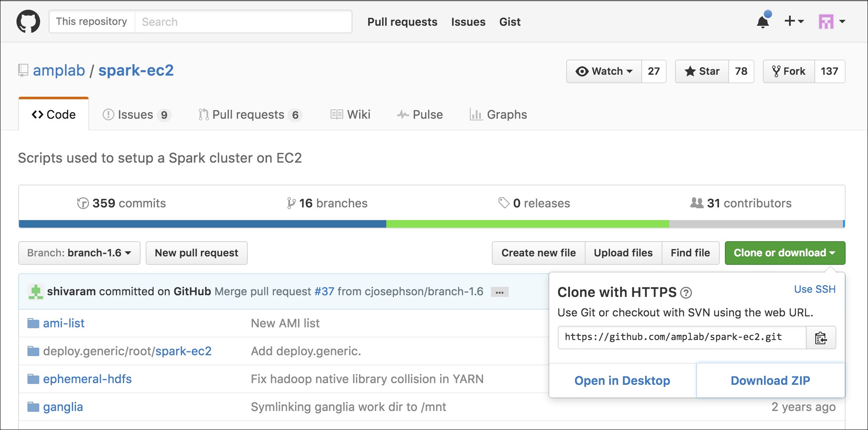Image resolution: width=868 pixels, height=430 pixels.
Task: Open the ami-list folder
Action: coord(64,323)
